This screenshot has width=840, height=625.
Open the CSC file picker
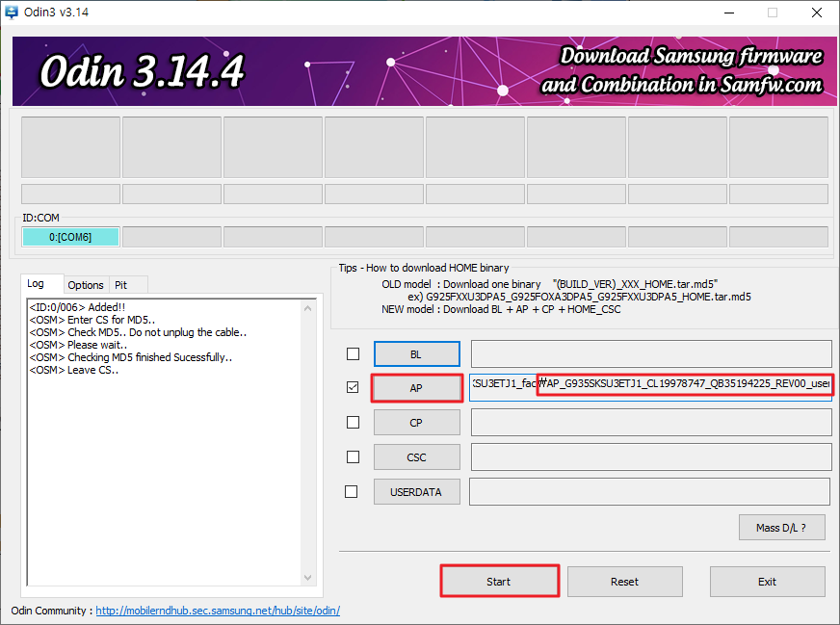click(x=417, y=456)
